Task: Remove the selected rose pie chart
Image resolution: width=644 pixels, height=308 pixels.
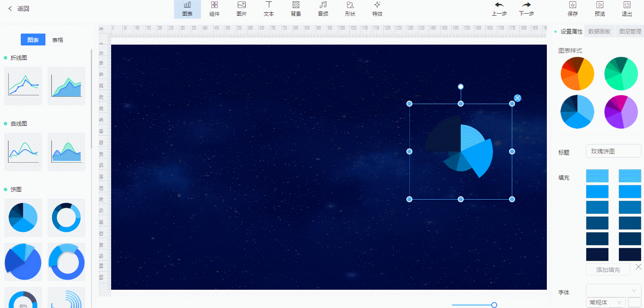Action: (518, 98)
